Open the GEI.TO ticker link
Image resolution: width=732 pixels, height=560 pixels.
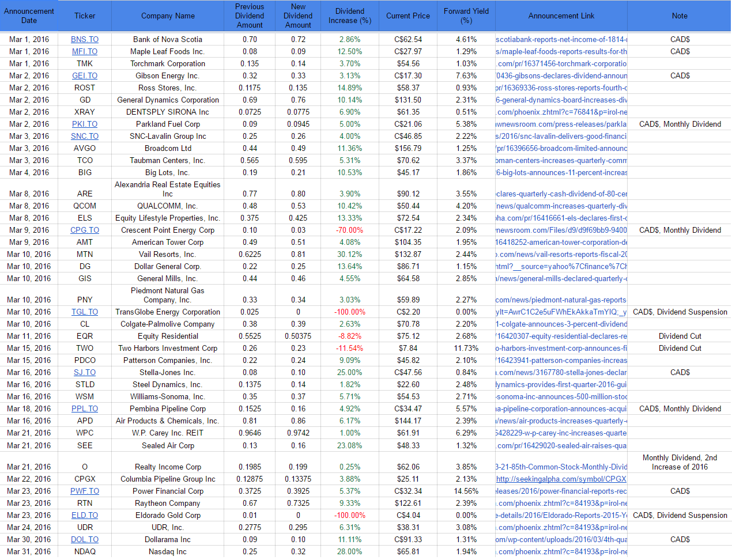click(85, 75)
